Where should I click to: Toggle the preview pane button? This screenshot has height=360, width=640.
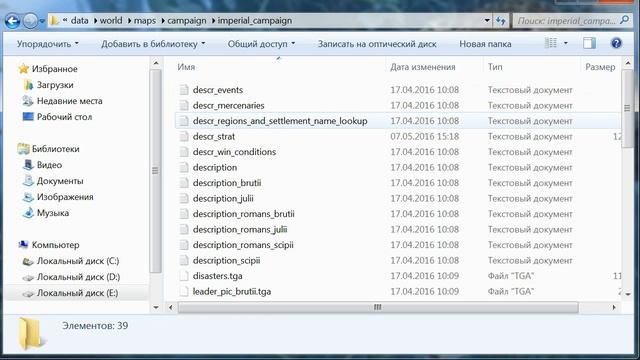pyautogui.click(x=589, y=43)
